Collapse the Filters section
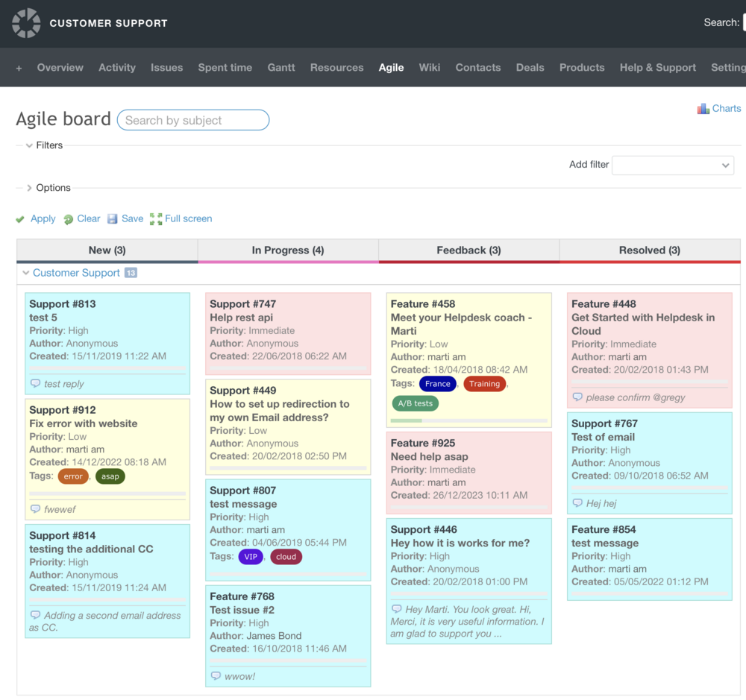 coord(28,145)
